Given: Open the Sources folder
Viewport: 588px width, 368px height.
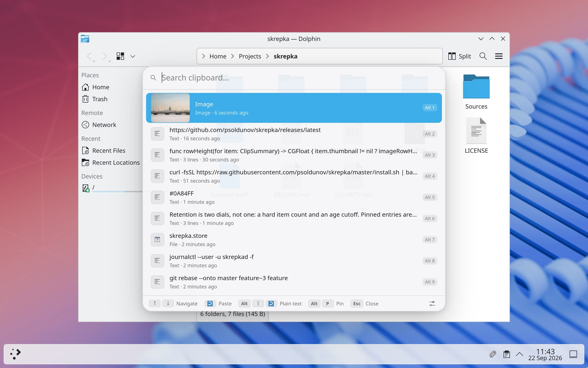Looking at the screenshot, I should coord(476,92).
